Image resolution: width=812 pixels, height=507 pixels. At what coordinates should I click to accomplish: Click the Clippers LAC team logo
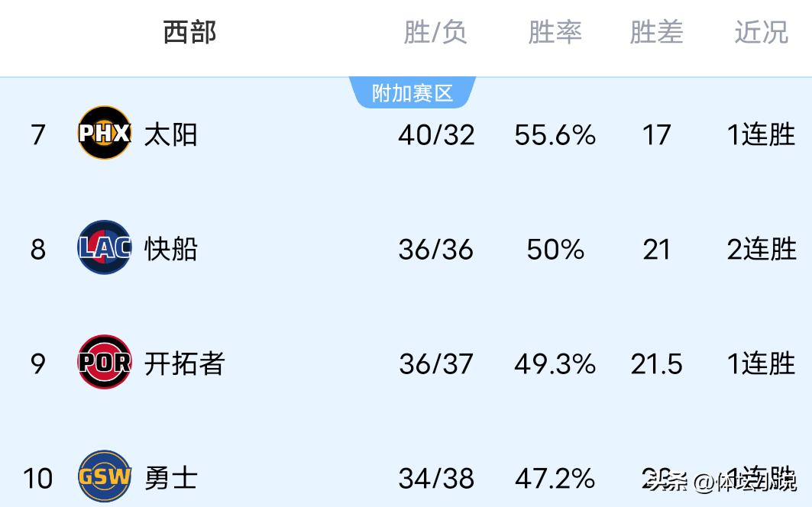105,247
